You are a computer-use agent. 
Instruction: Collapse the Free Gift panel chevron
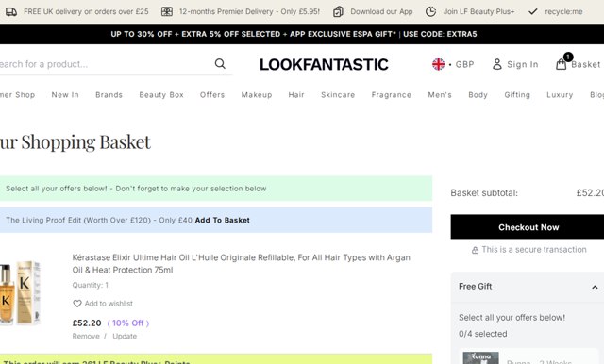(595, 287)
